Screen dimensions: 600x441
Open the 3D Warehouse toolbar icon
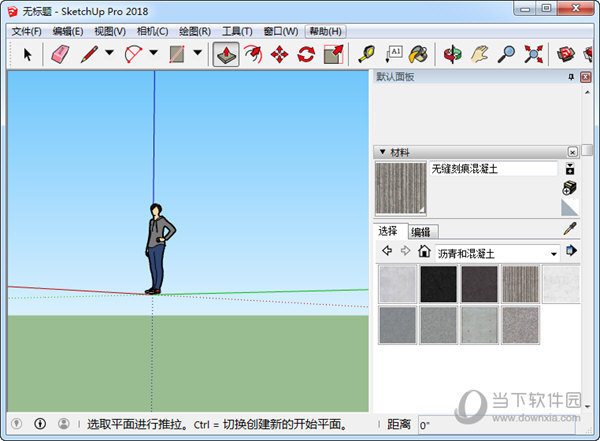pyautogui.click(x=566, y=54)
